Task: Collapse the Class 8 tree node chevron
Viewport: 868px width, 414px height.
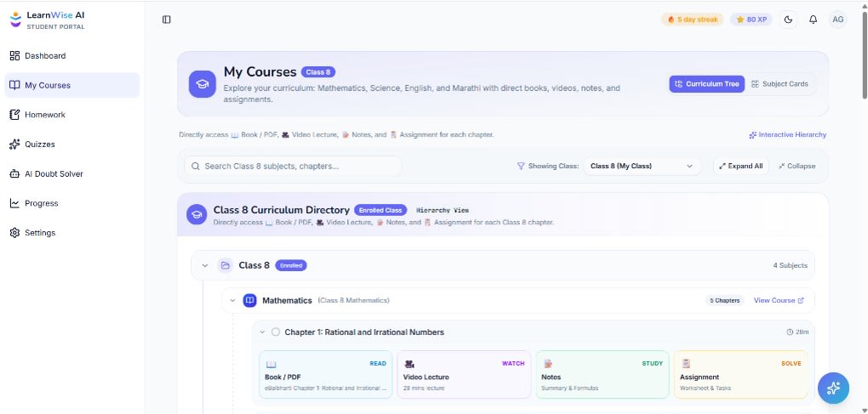Action: 205,265
